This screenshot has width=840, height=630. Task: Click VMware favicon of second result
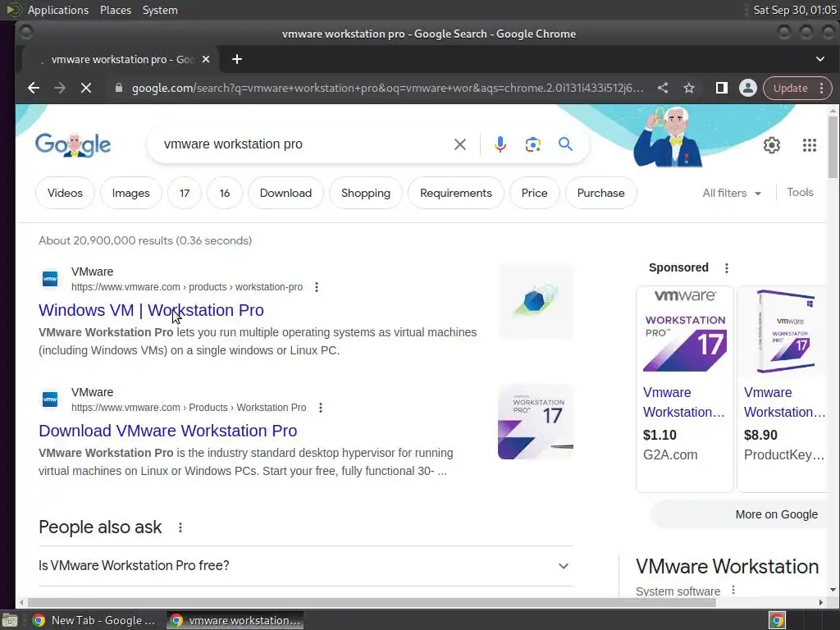pyautogui.click(x=50, y=399)
